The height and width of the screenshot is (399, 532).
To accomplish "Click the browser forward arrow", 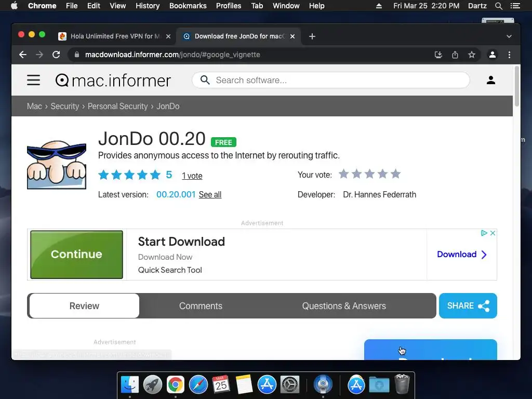I will [x=39, y=55].
